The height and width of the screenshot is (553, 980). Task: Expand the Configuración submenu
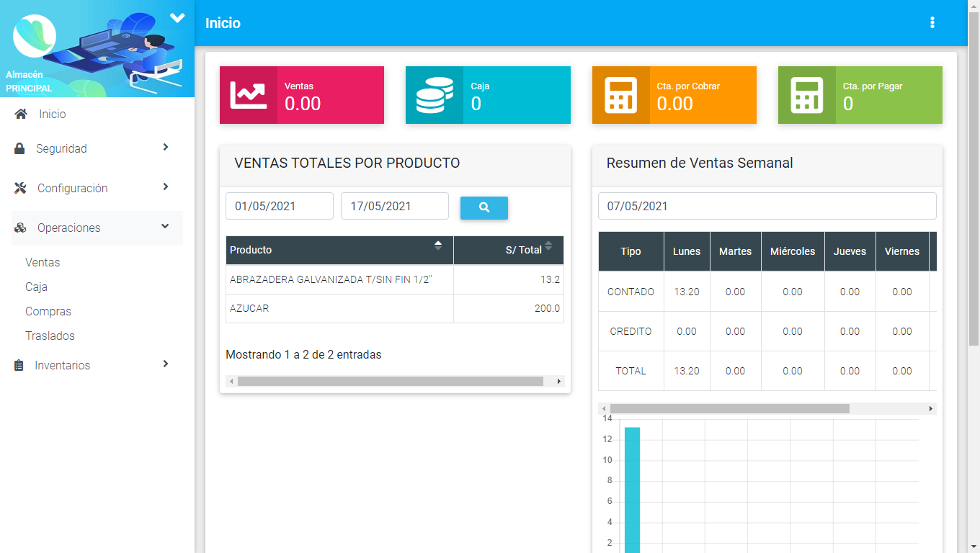coord(166,187)
